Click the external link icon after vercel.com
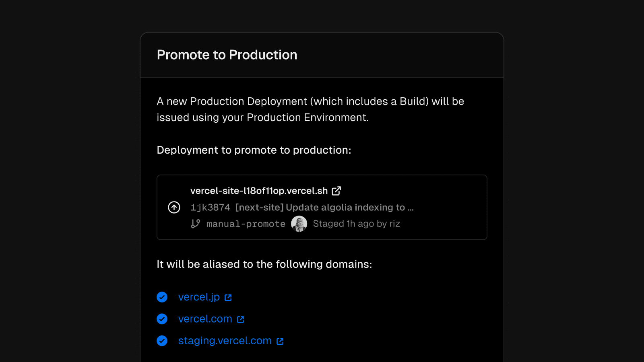 click(241, 319)
